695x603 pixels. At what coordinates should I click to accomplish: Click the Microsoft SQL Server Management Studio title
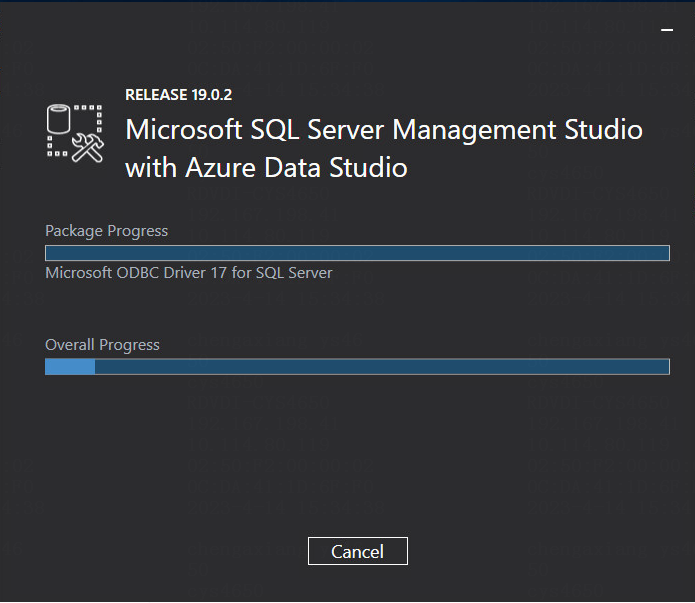[384, 148]
